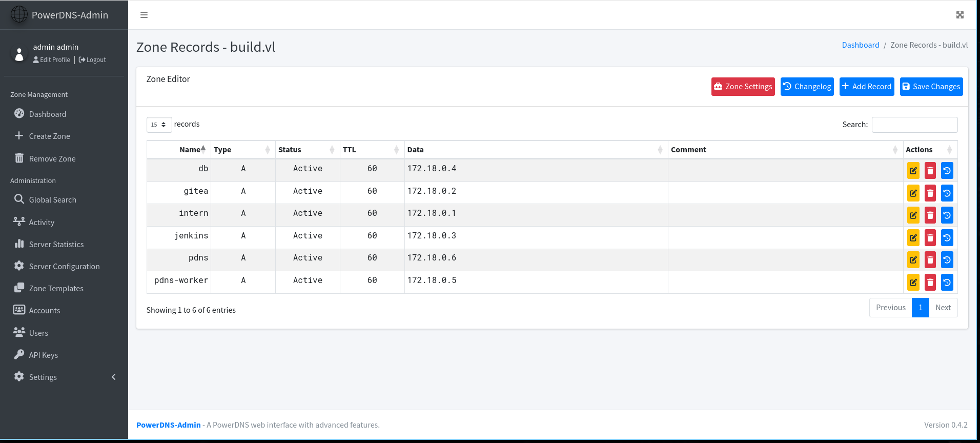Edit the gitea record
Image resolution: width=980 pixels, height=443 pixels.
click(x=913, y=193)
